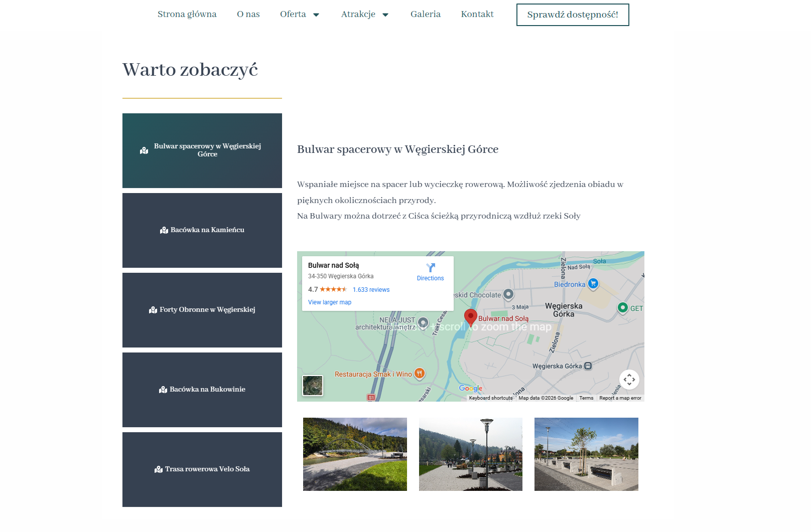Open the View larger map link

pos(329,302)
